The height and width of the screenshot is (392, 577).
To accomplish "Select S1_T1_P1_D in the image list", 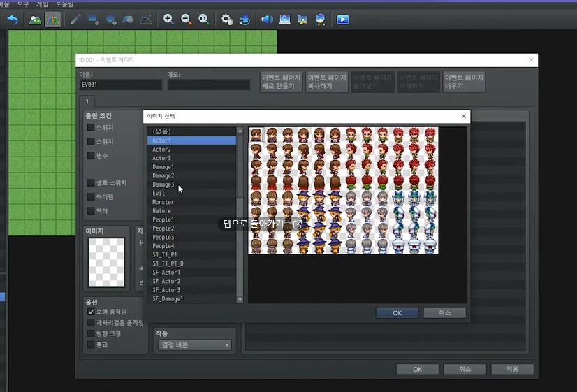I will click(x=191, y=263).
